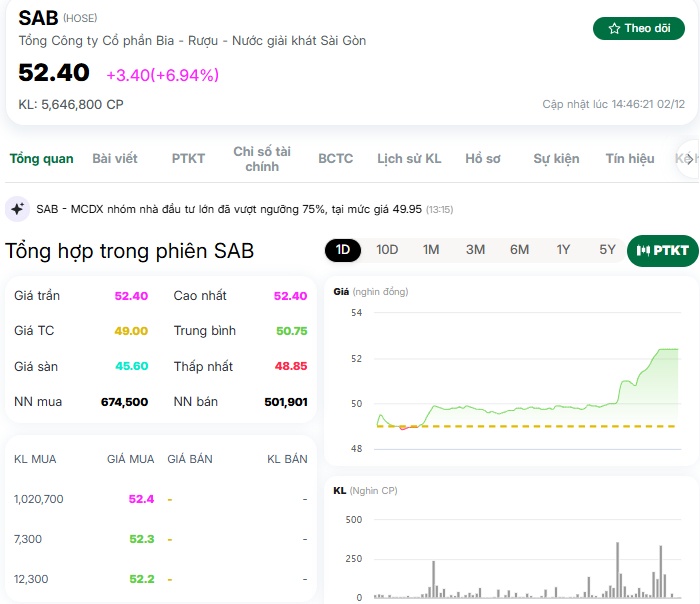This screenshot has height=604, width=700.
Task: Click the GIÁ MUA column header
Action: [x=131, y=459]
